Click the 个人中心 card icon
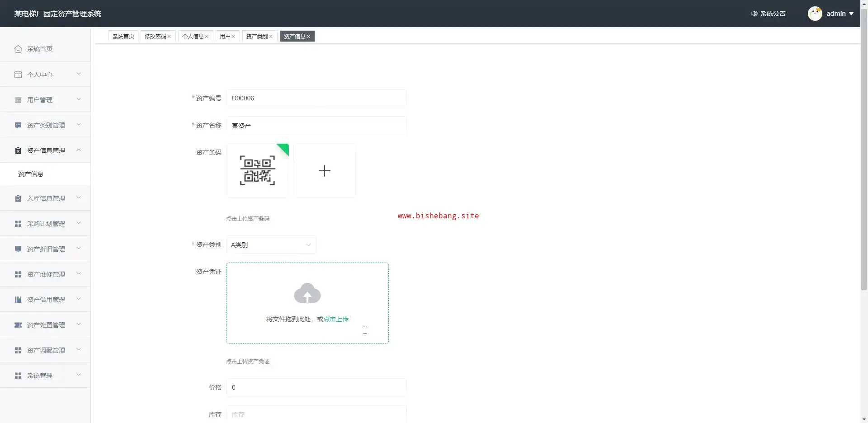The image size is (868, 423). [18, 75]
